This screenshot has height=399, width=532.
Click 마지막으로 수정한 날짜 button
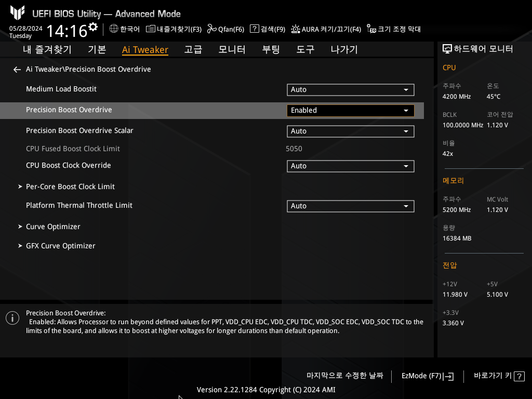click(345, 376)
